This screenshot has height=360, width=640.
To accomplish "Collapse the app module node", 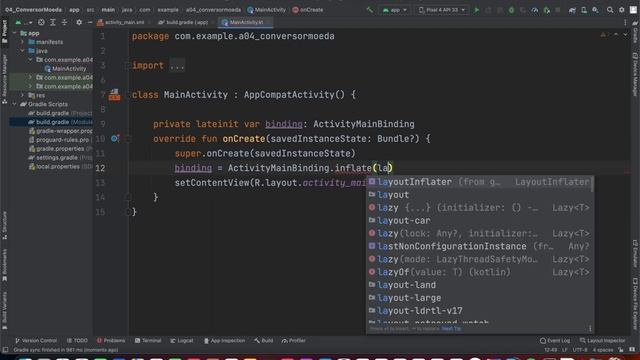I will tap(15, 33).
